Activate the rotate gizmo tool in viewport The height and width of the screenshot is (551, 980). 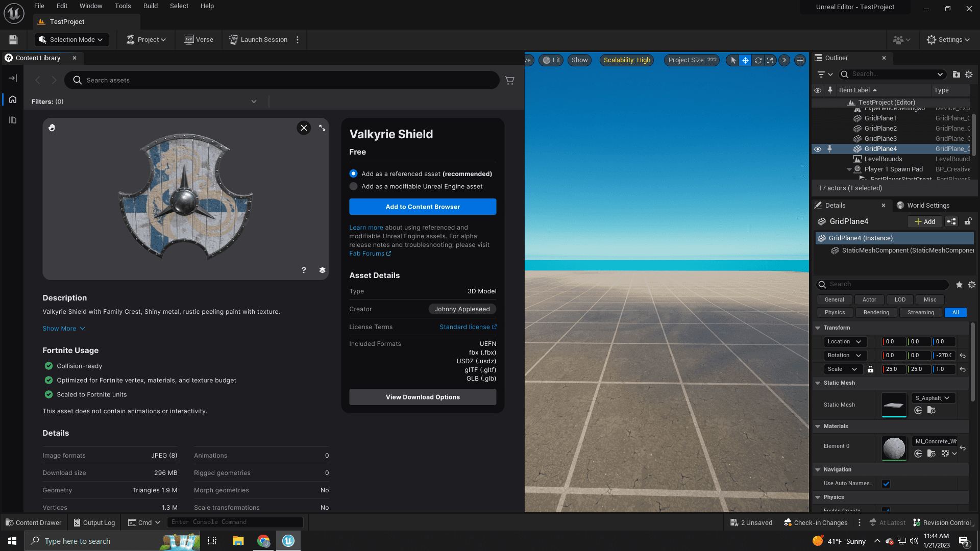758,60
